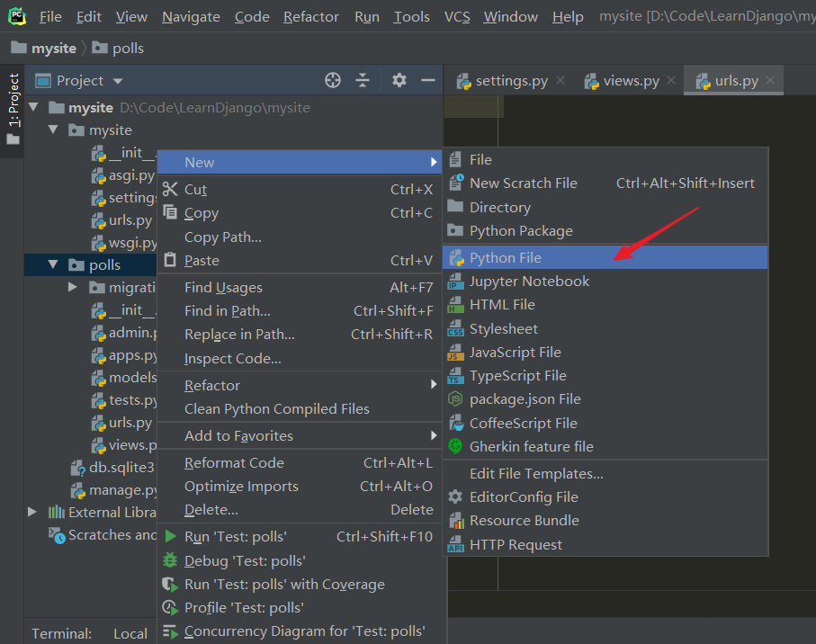Collapse the inner mysite package folder
Viewport: 816px width, 644px height.
click(x=53, y=130)
